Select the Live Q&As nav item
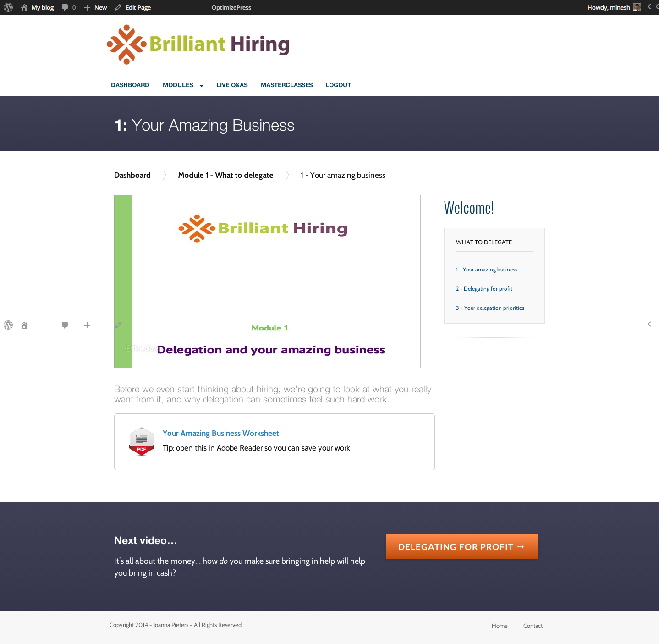 pyautogui.click(x=232, y=85)
